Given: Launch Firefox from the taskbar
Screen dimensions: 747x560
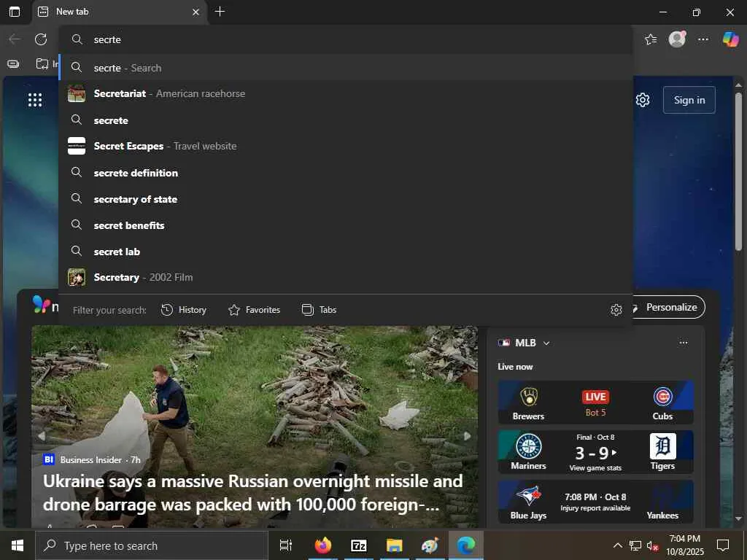Looking at the screenshot, I should coord(323,545).
